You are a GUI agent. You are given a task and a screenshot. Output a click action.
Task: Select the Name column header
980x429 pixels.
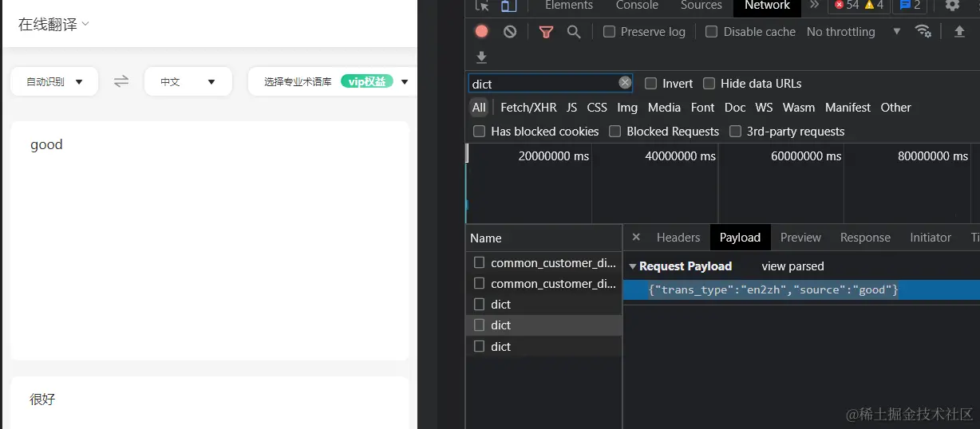543,238
